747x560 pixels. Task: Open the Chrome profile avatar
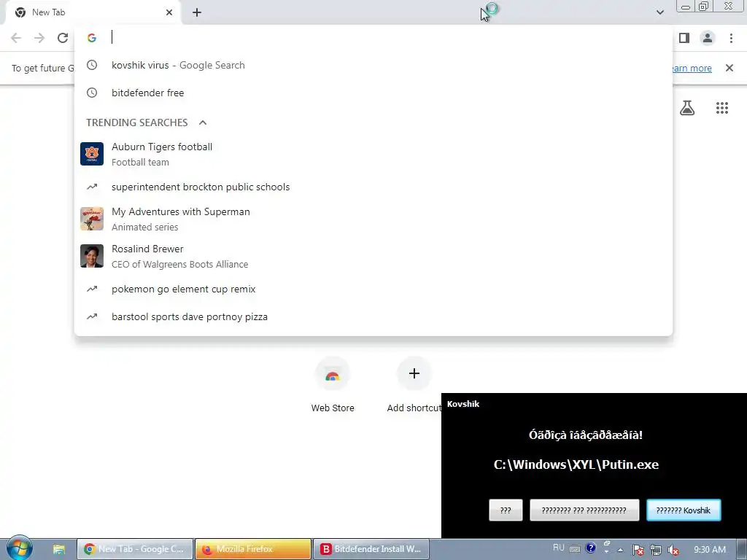point(708,38)
